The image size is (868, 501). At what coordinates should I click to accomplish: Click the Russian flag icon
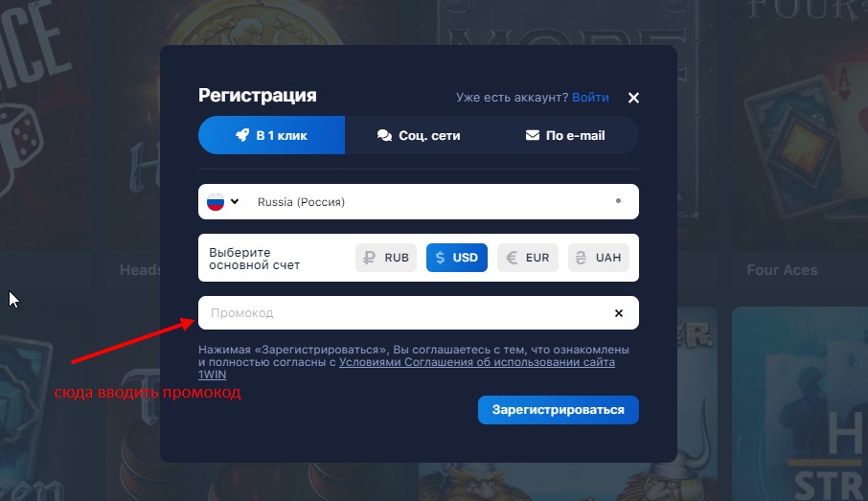[216, 201]
